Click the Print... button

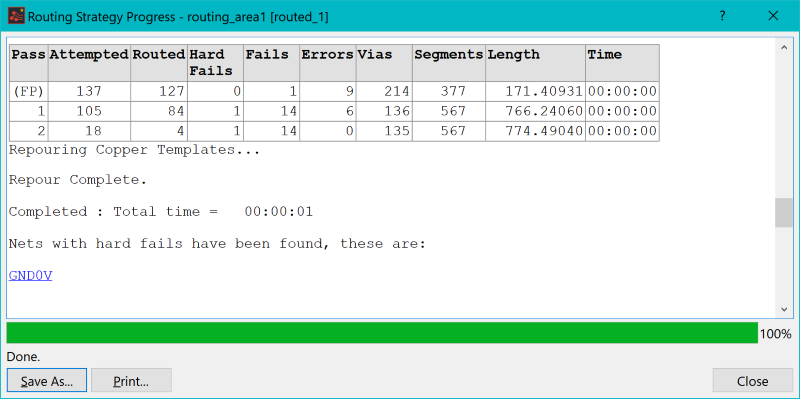click(131, 381)
